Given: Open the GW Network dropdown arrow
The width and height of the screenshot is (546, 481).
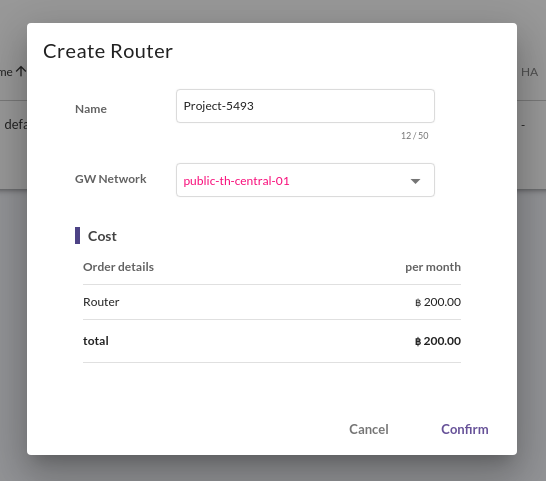Looking at the screenshot, I should 415,181.
